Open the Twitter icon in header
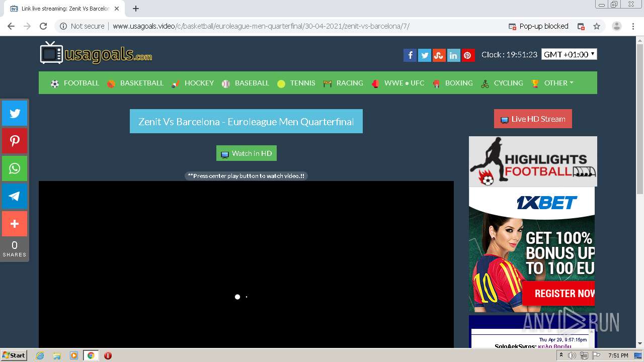The image size is (644, 362). (x=424, y=55)
